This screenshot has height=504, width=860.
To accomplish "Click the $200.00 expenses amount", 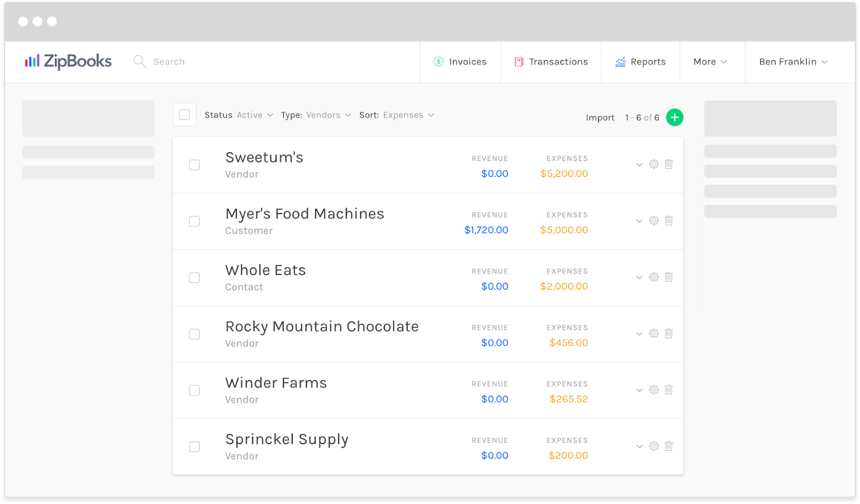I will click(568, 456).
